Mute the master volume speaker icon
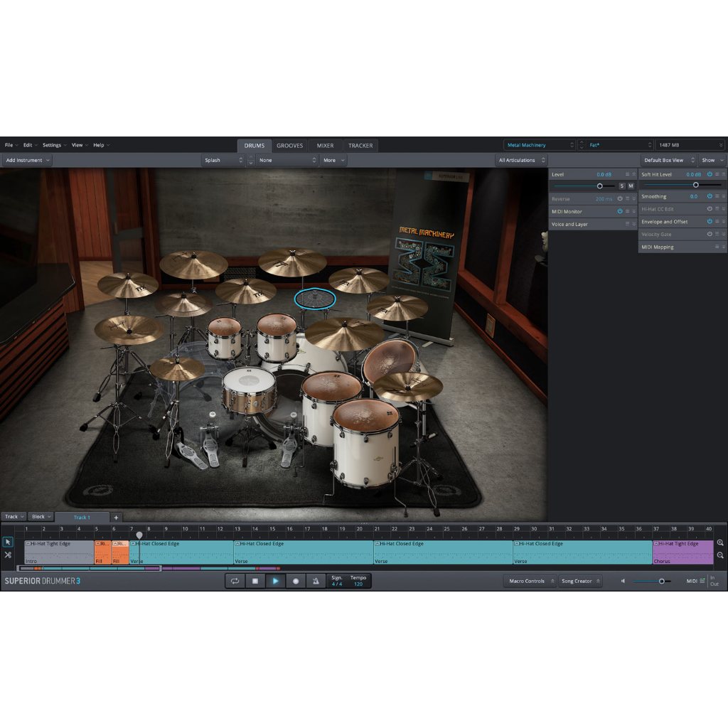The image size is (728, 728). pyautogui.click(x=623, y=581)
